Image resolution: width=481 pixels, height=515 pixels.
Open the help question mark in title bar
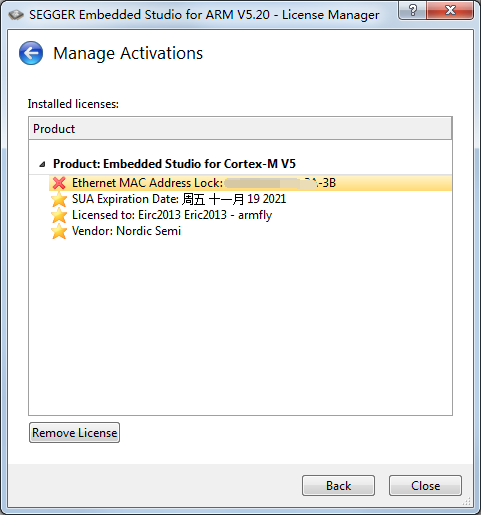pyautogui.click(x=412, y=11)
